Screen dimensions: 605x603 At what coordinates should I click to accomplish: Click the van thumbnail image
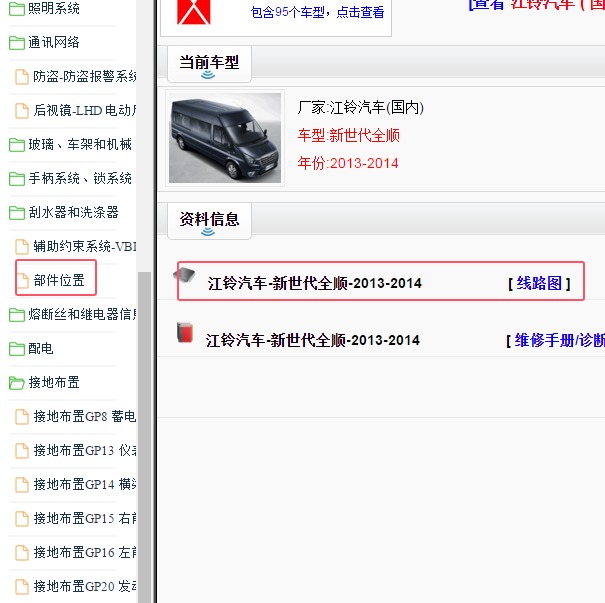(x=225, y=138)
